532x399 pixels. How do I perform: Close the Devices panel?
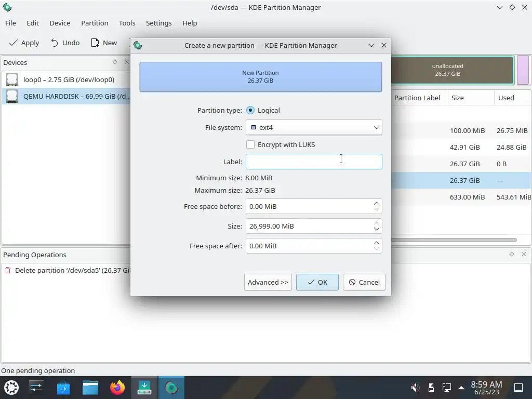coord(127,62)
